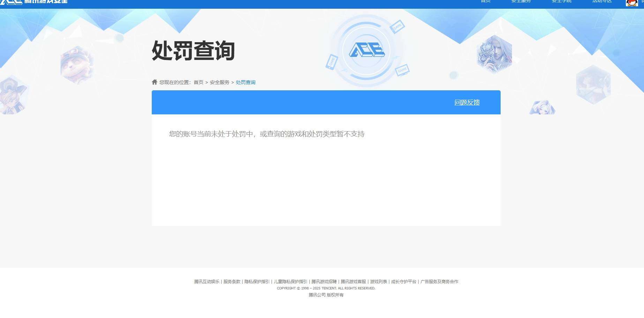
Task: Click the 您现在的位置 breadcrumb label
Action: (175, 82)
